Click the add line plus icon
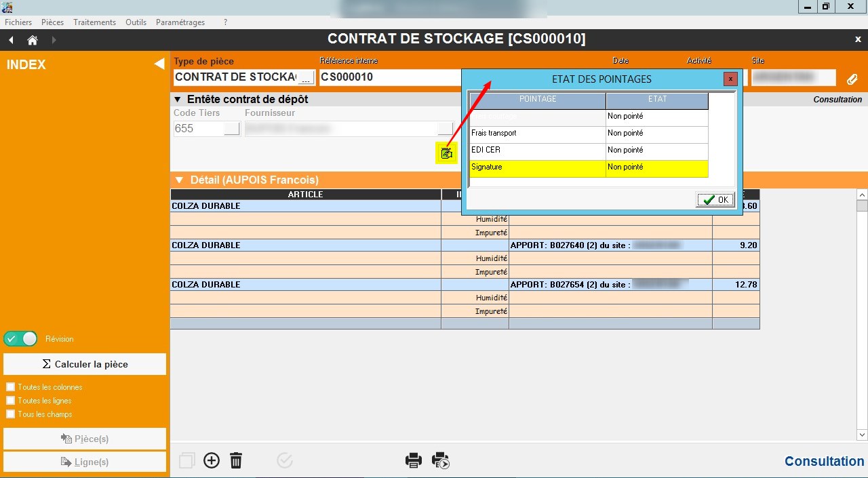This screenshot has width=868, height=478. pos(212,461)
